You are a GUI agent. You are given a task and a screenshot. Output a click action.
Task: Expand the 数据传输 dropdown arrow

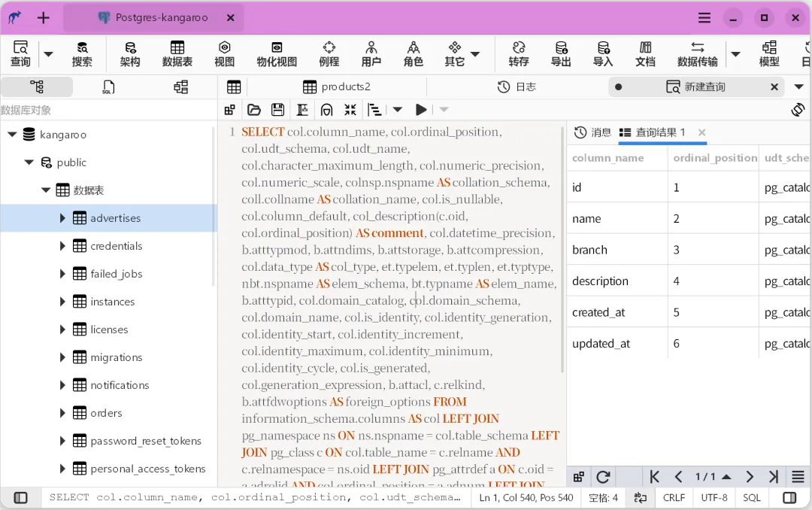735,54
